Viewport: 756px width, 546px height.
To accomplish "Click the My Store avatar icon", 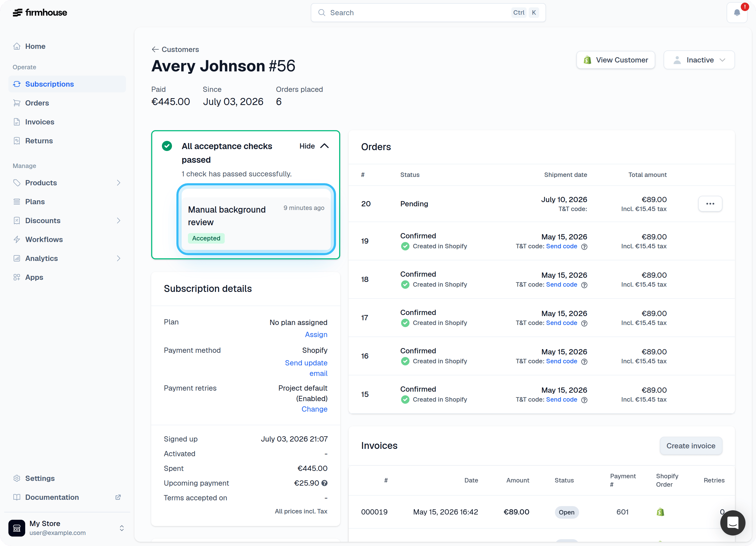I will point(17,528).
